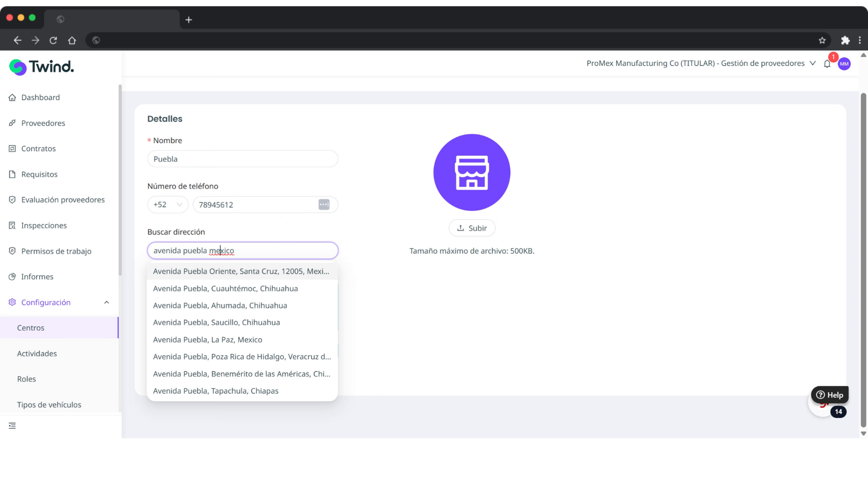The height and width of the screenshot is (488, 868).
Task: Go to Actividades under Configuración
Action: point(37,353)
